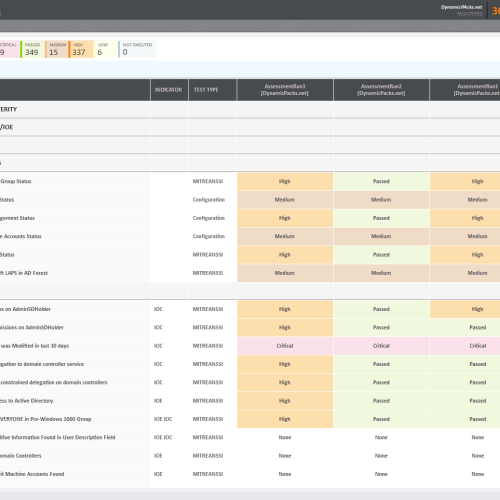The height and width of the screenshot is (500, 500).
Task: Click AssessmentRun2 Medium cell in LAPS row
Action: pyautogui.click(x=381, y=273)
